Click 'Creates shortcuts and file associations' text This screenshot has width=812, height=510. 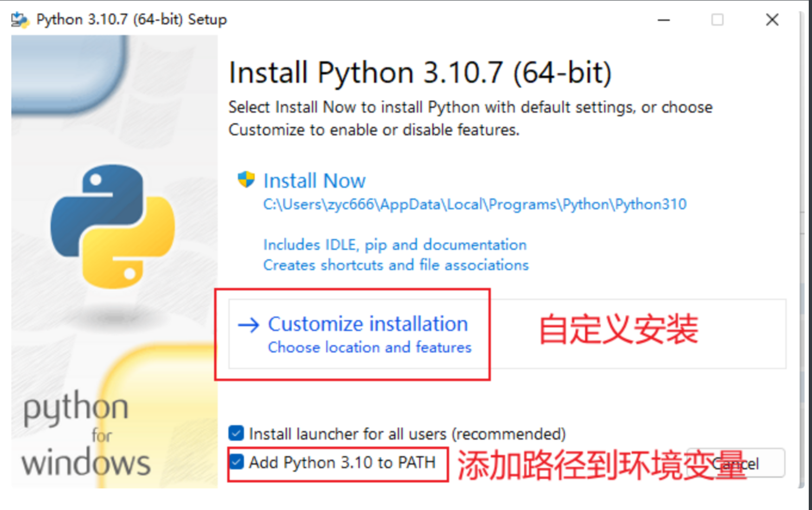[x=396, y=265]
